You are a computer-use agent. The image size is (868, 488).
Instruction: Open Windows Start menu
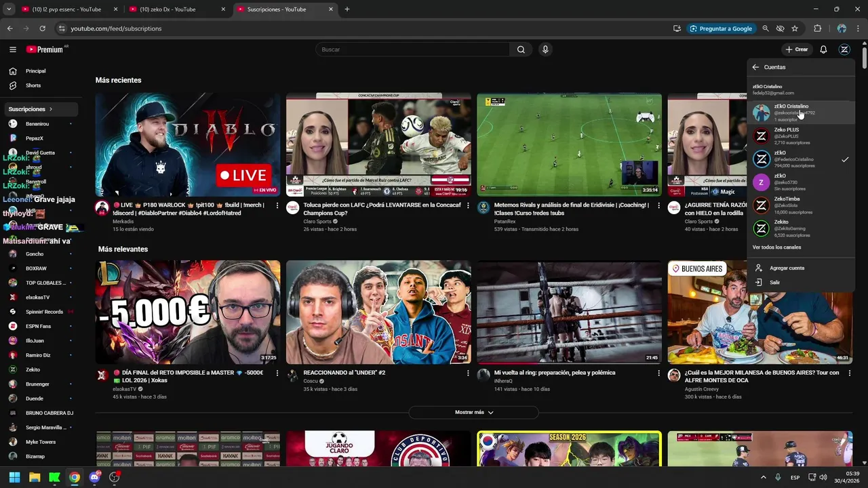(14, 477)
